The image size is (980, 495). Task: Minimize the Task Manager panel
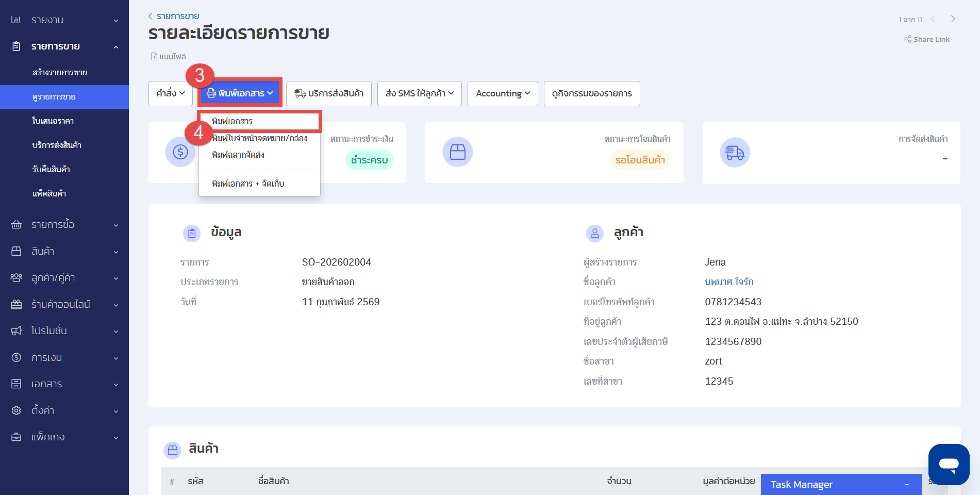906,485
